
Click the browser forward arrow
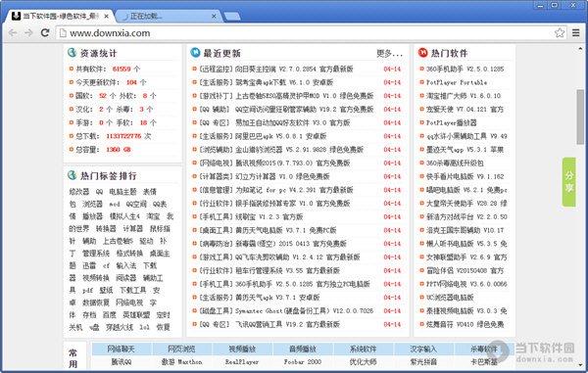(x=28, y=33)
